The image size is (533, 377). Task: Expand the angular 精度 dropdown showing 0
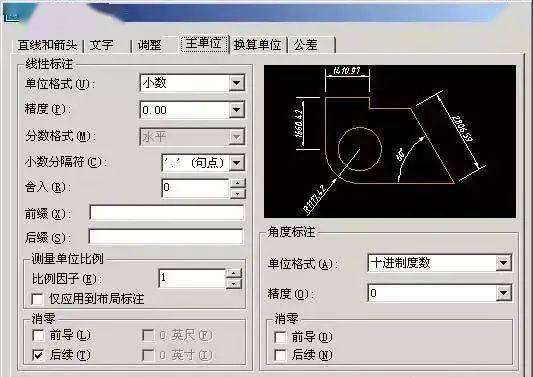tap(503, 293)
